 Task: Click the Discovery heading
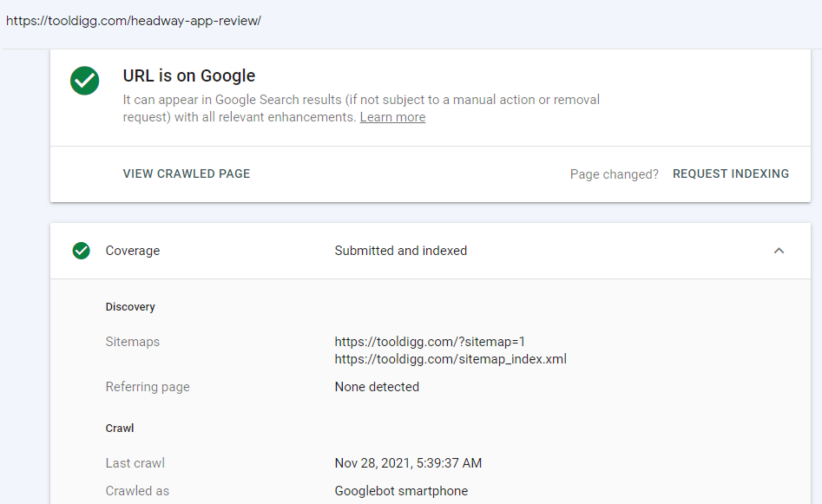click(130, 307)
